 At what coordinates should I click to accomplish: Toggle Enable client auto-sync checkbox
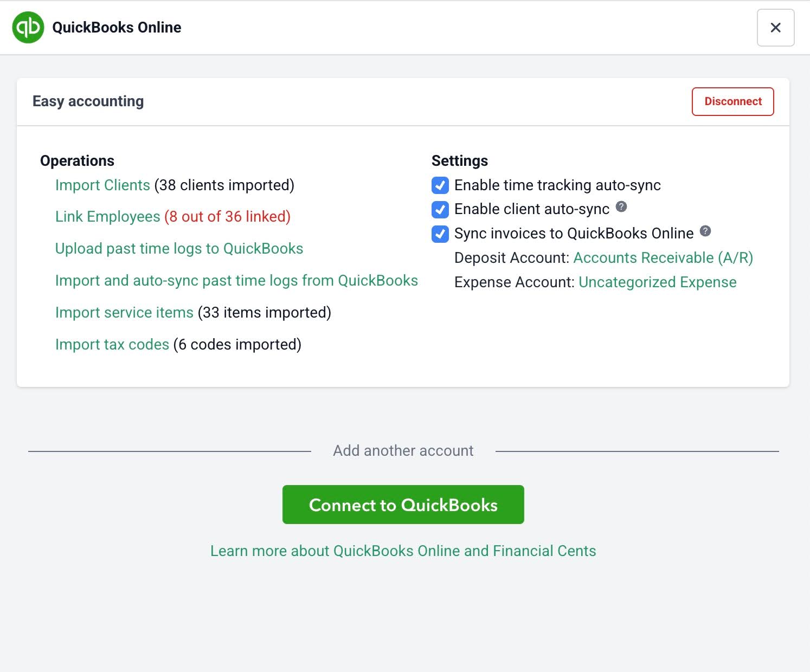(440, 209)
